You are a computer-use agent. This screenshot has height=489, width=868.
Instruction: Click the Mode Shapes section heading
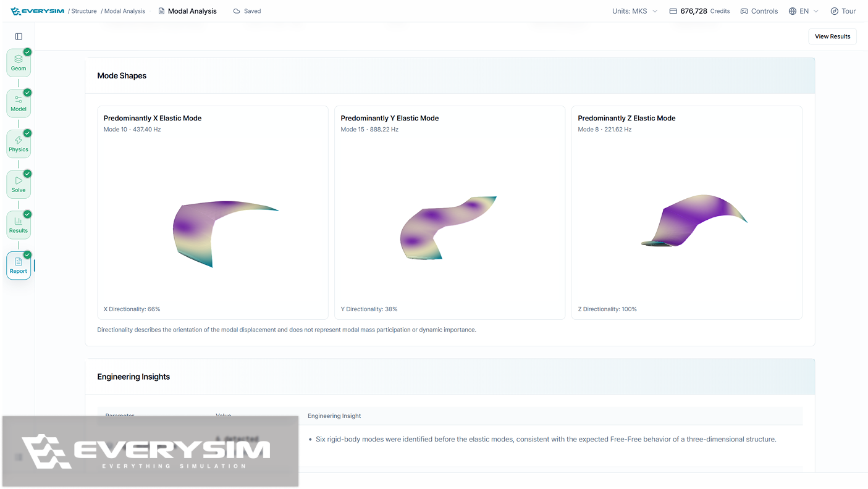pyautogui.click(x=122, y=76)
